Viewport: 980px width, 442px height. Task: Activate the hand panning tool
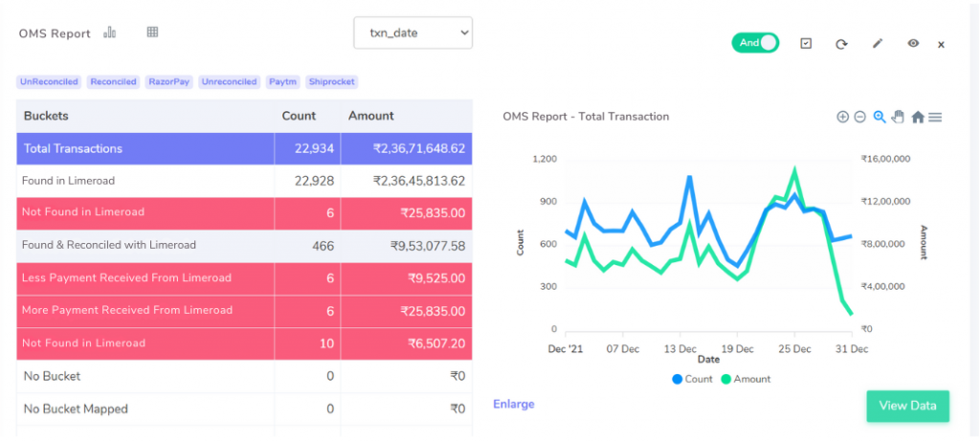898,117
